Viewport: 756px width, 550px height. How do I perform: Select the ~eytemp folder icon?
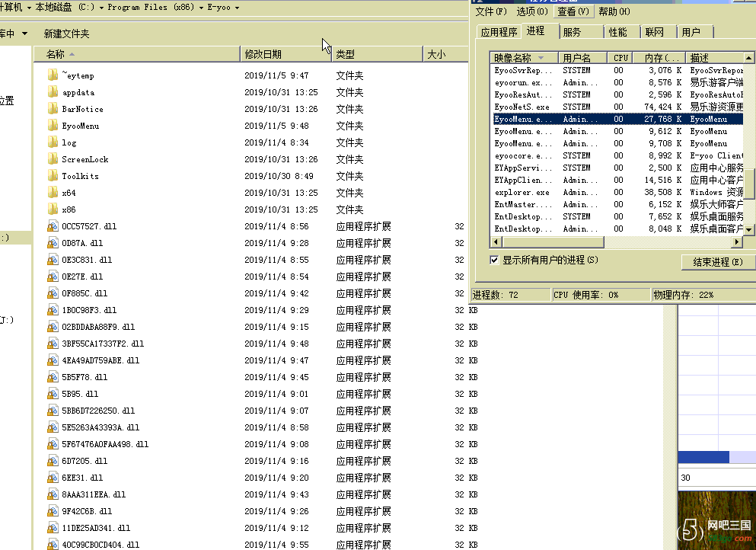click(53, 75)
